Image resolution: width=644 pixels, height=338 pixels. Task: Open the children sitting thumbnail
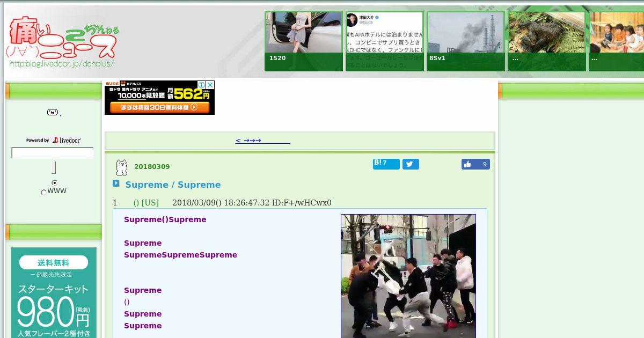click(x=616, y=41)
